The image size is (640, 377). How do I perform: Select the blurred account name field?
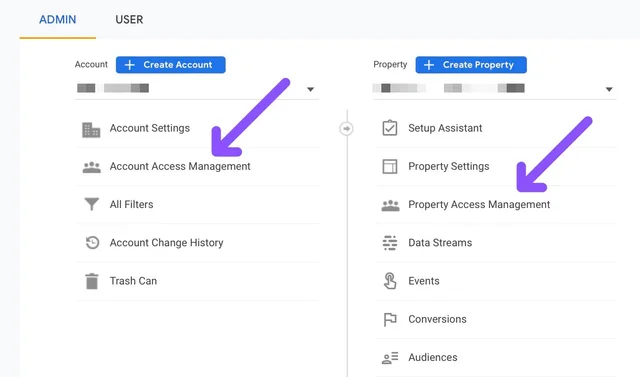[113, 88]
